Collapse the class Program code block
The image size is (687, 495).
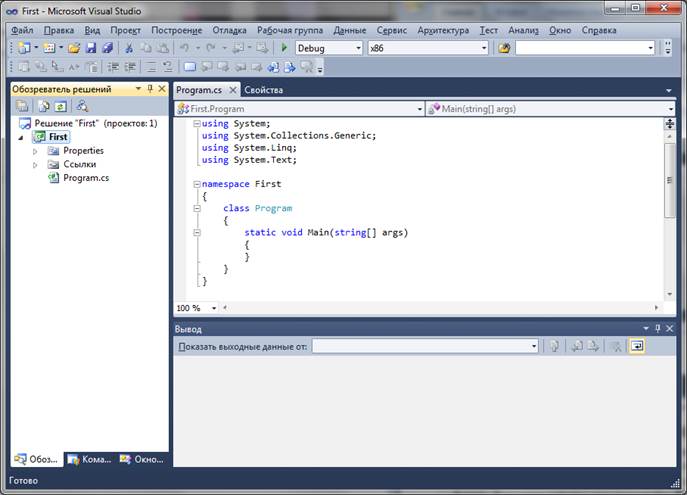(197, 209)
